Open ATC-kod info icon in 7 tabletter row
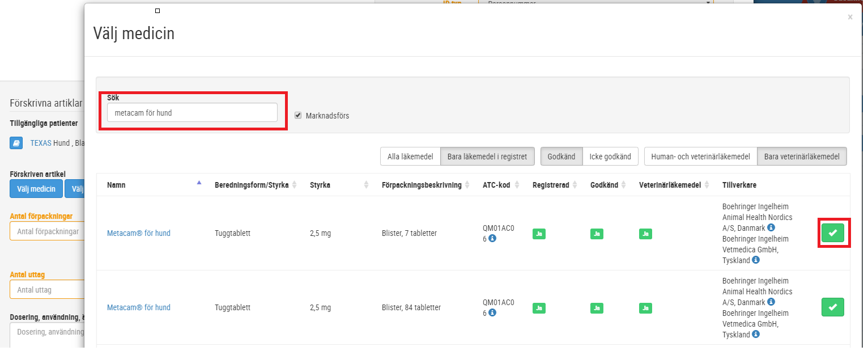 [x=492, y=238]
